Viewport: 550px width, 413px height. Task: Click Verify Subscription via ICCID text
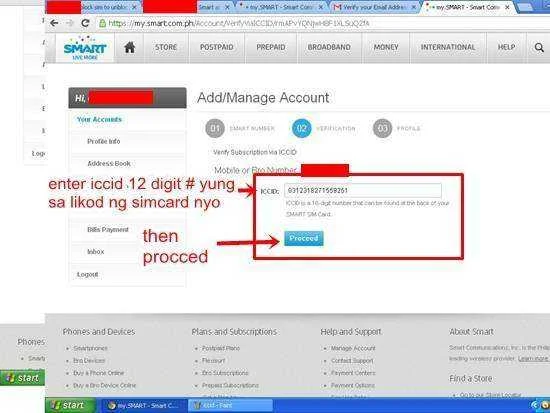[x=255, y=152]
